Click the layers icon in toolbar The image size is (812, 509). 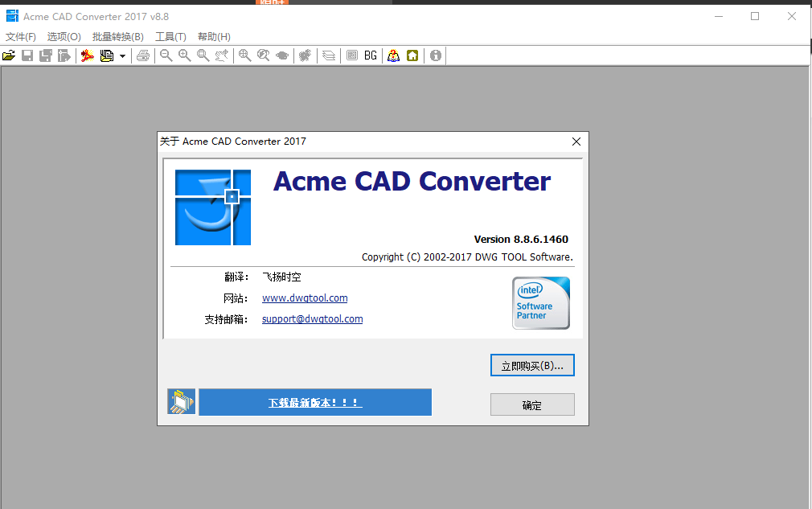[x=328, y=55]
